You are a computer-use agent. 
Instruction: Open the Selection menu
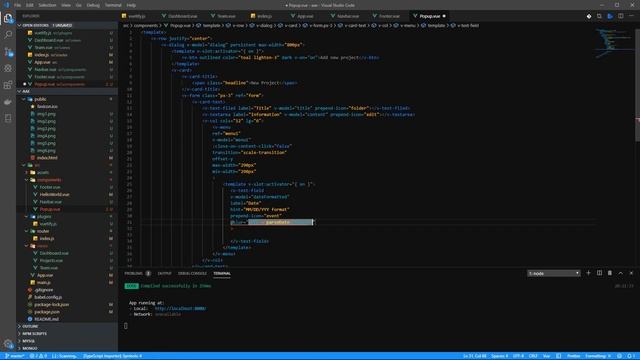47,5
